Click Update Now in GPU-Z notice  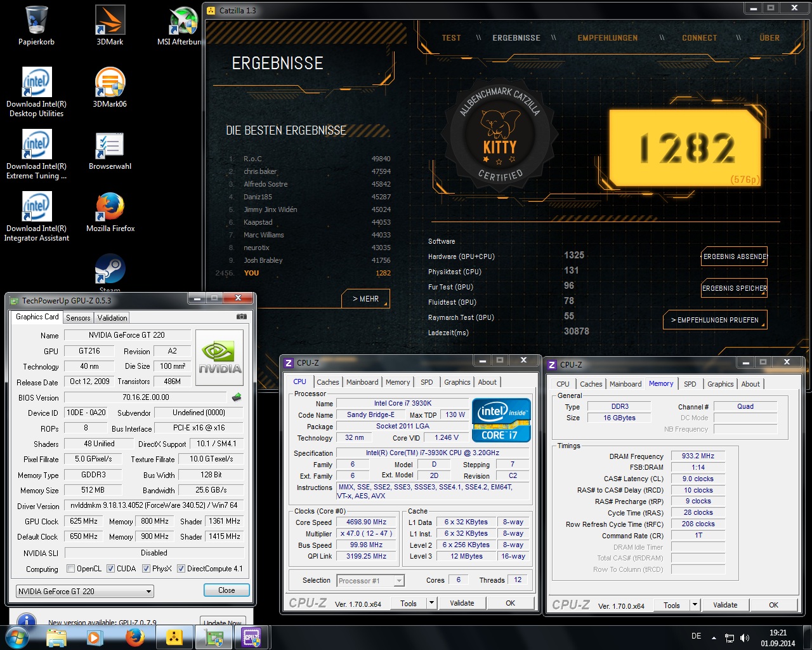click(223, 623)
